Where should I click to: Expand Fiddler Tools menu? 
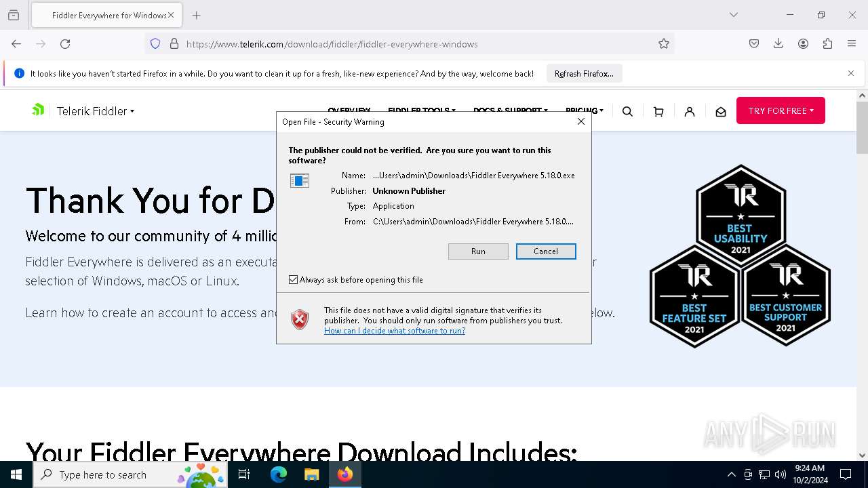422,110
